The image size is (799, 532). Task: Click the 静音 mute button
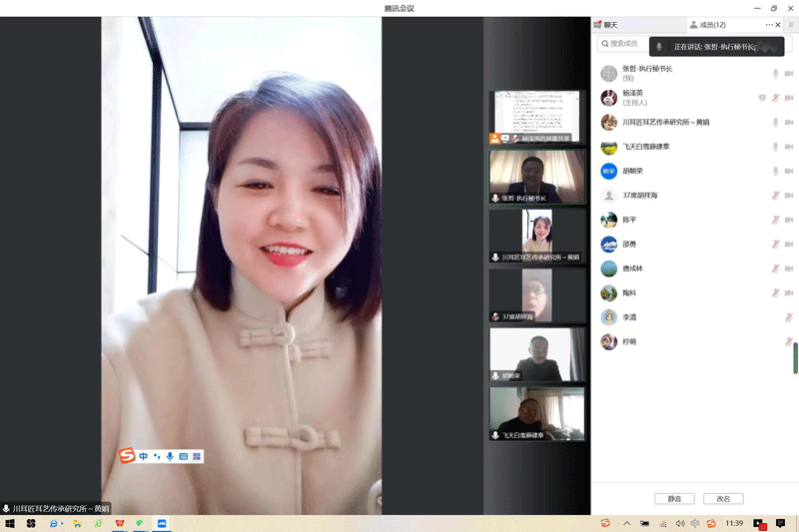pyautogui.click(x=674, y=499)
